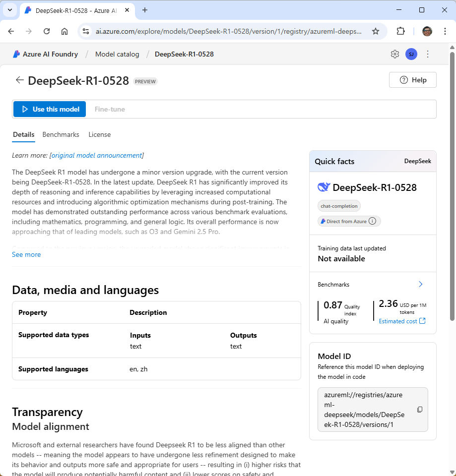
Task: Open a new browser tab
Action: click(x=145, y=10)
